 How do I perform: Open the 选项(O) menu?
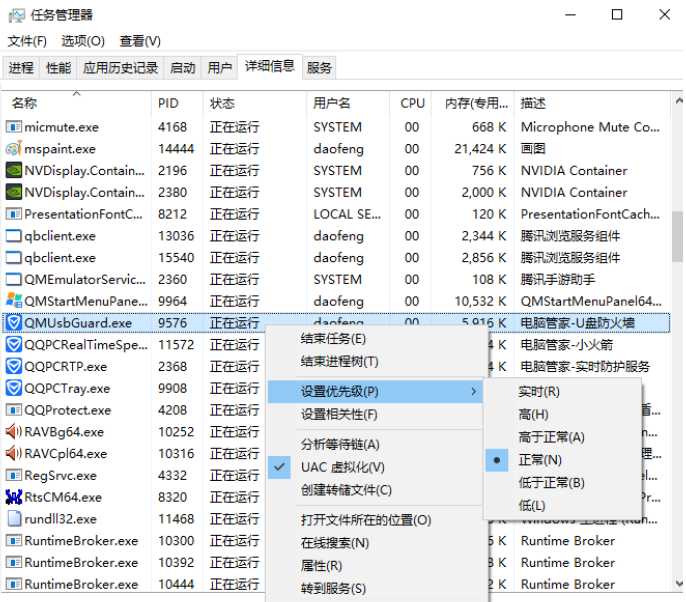pos(83,41)
